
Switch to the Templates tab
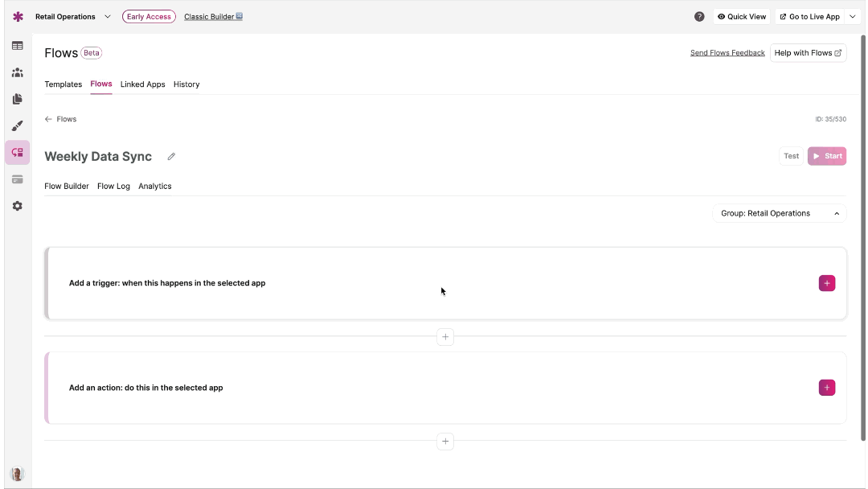coord(63,84)
